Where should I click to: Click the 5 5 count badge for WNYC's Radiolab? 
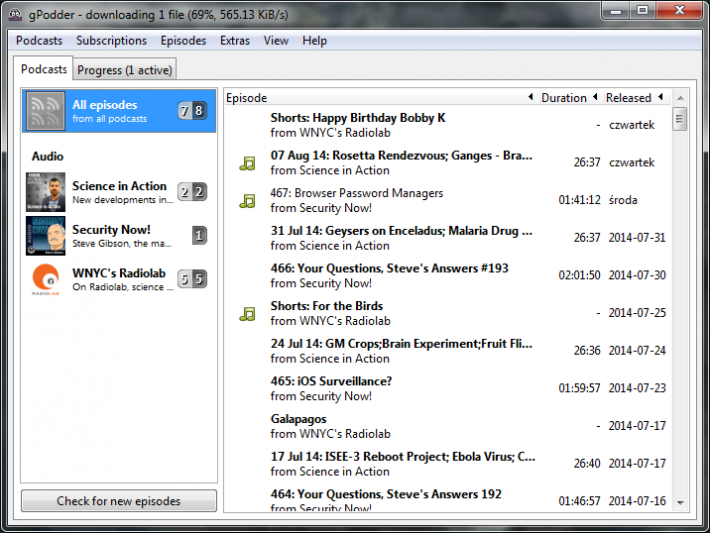(192, 279)
